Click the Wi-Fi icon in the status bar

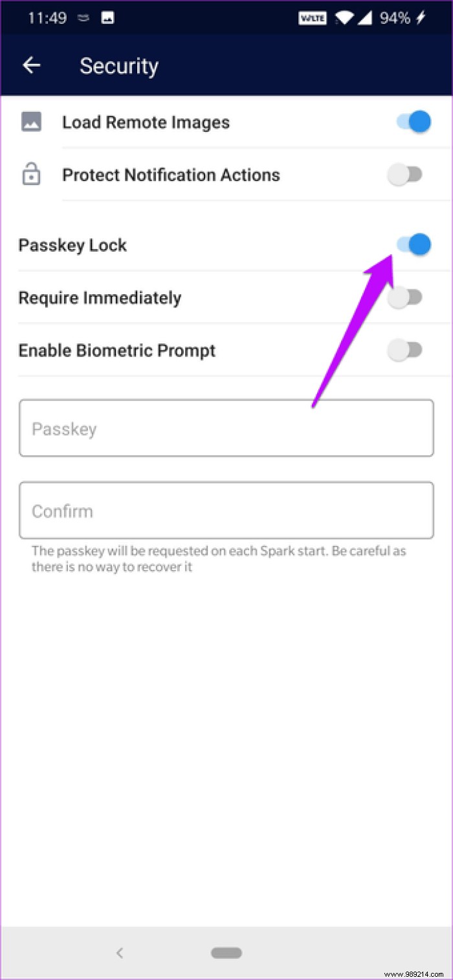click(x=344, y=17)
